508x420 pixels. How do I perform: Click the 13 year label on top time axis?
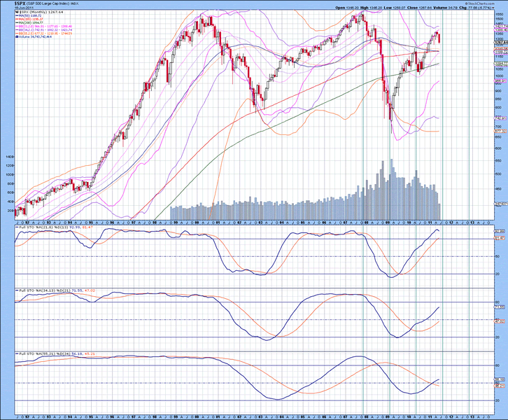point(472,223)
